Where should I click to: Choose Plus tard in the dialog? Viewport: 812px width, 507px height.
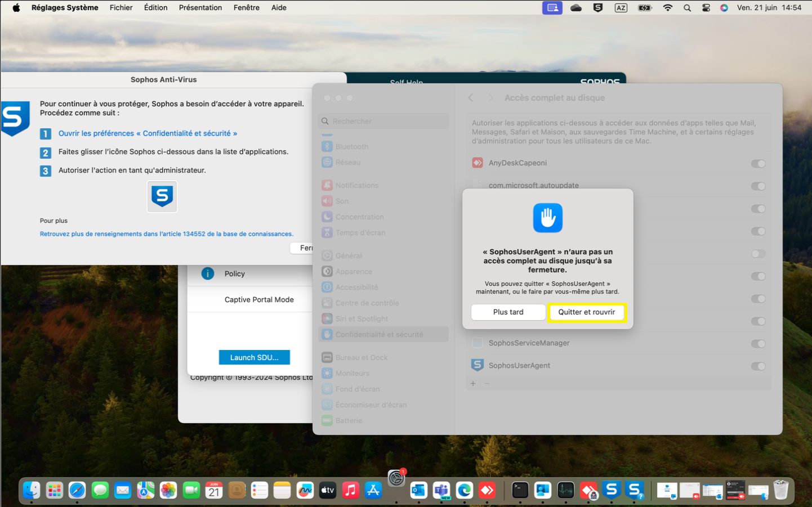point(508,312)
